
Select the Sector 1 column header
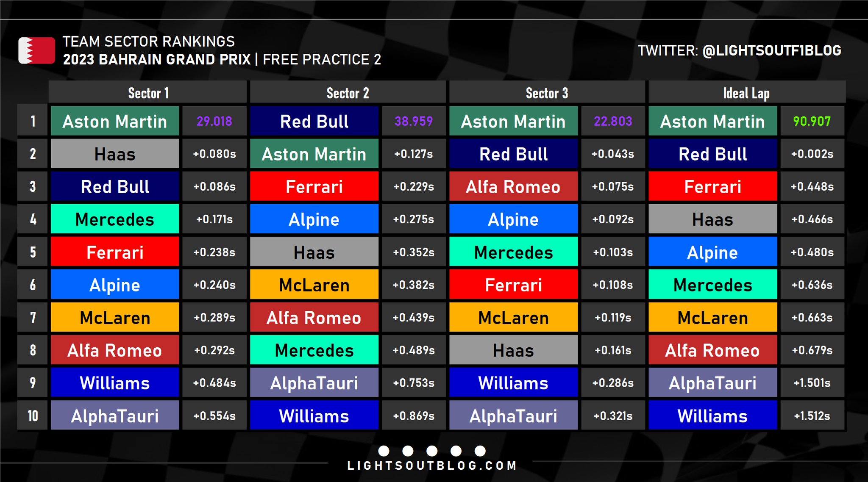pyautogui.click(x=148, y=93)
